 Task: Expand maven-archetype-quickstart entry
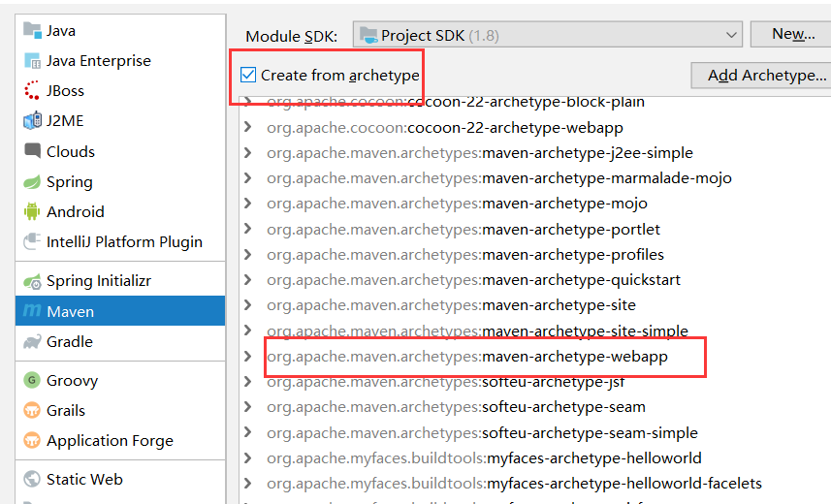(247, 280)
